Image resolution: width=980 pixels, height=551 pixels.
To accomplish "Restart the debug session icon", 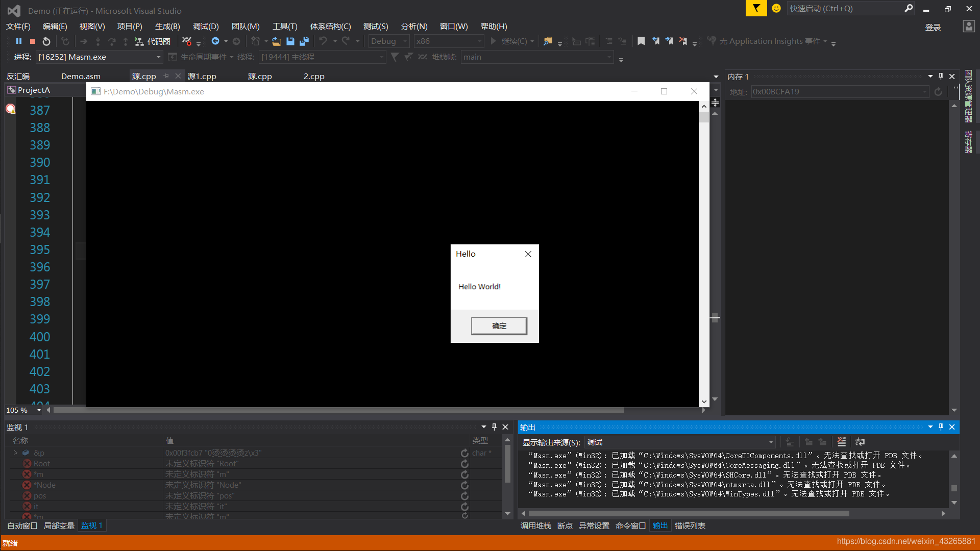I will 46,41.
